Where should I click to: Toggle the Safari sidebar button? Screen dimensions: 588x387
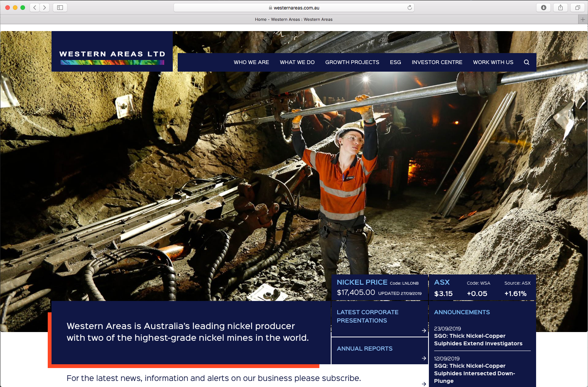point(60,8)
